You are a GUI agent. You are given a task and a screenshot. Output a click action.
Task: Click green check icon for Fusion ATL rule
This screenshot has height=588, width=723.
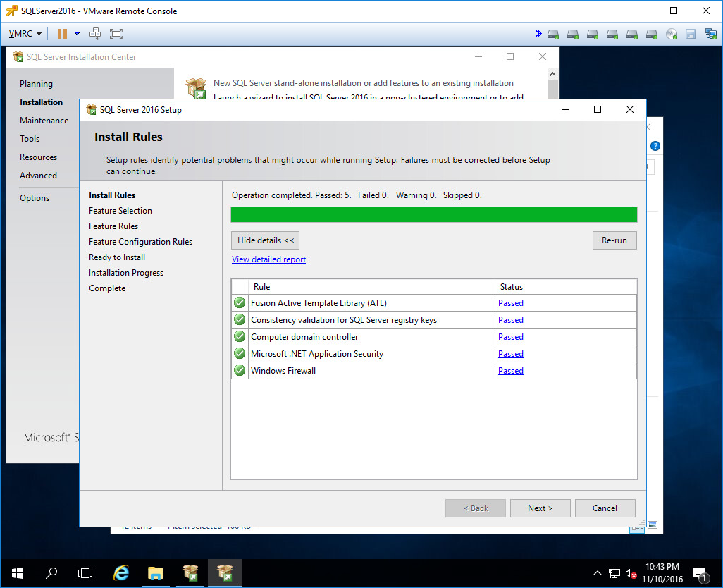pyautogui.click(x=240, y=303)
